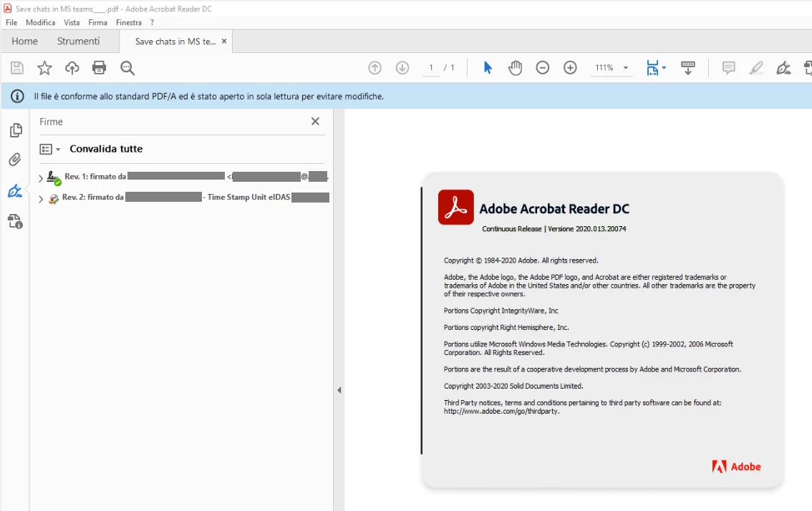This screenshot has height=511, width=812.
Task: Add file to starred with star icon
Action: [44, 68]
